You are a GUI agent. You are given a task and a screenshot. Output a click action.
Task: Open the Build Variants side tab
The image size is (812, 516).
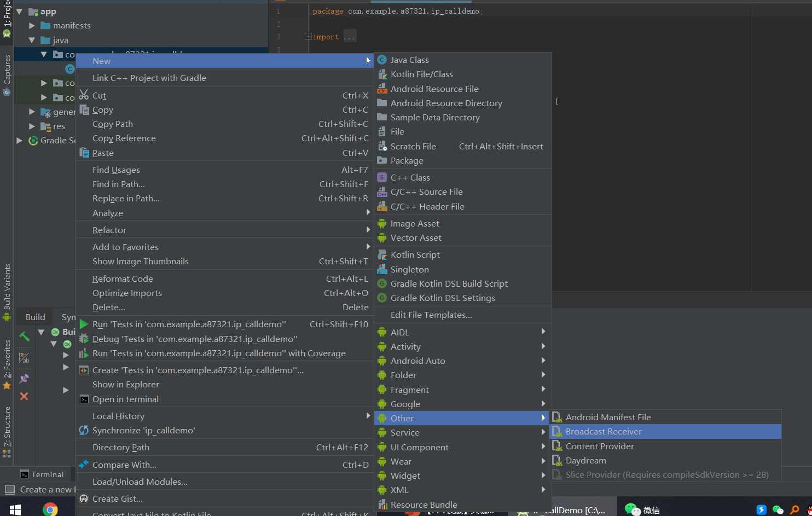[7, 293]
